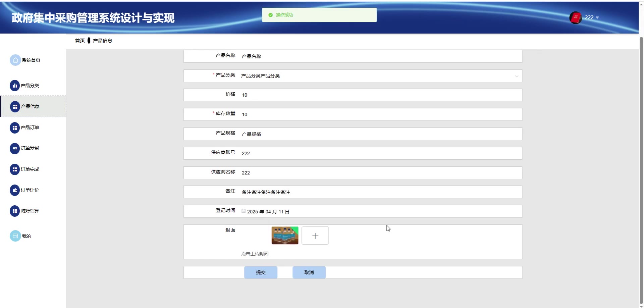The height and width of the screenshot is (308, 644).
Task: Click the 封面 field label
Action: click(230, 230)
